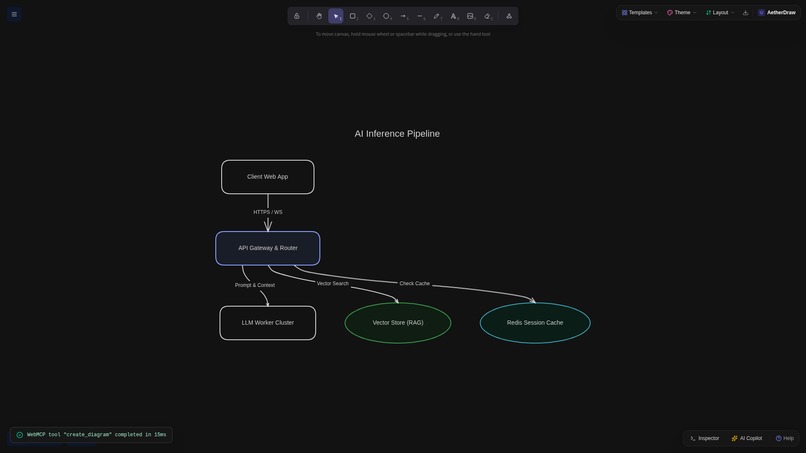Image resolution: width=806 pixels, height=453 pixels.
Task: Open the AI Copilot panel
Action: click(747, 438)
